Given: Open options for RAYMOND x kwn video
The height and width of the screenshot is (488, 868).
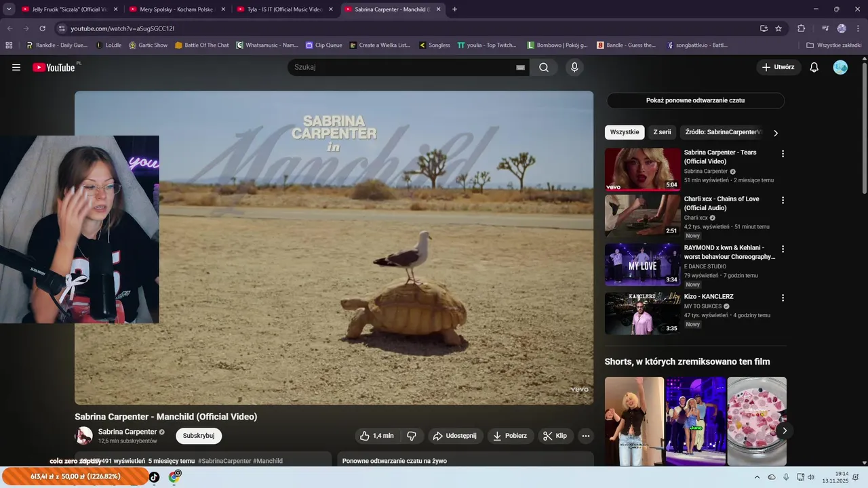Looking at the screenshot, I should (783, 249).
